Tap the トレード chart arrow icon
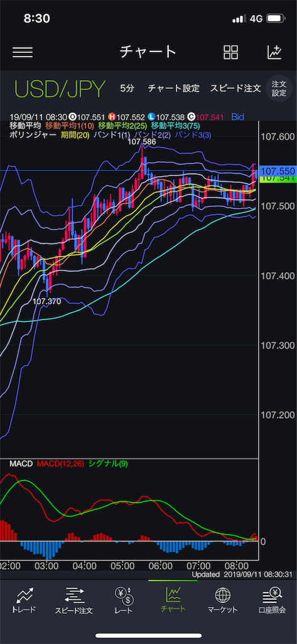Viewport: 297px width, 644px height. 26,596
